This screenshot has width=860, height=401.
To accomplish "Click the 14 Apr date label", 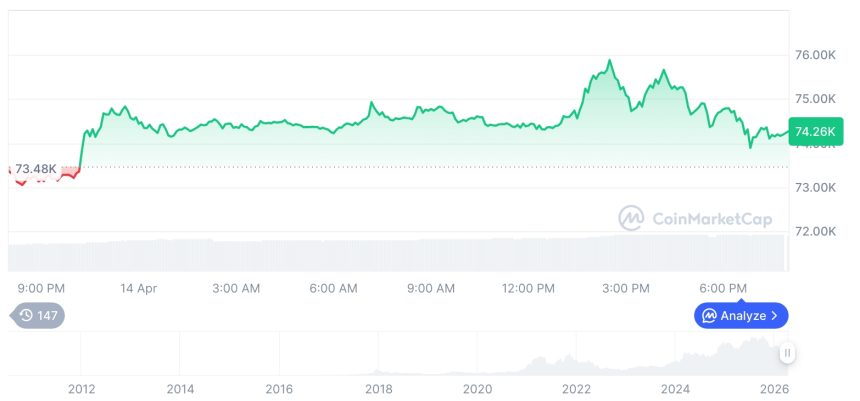I will point(139,288).
